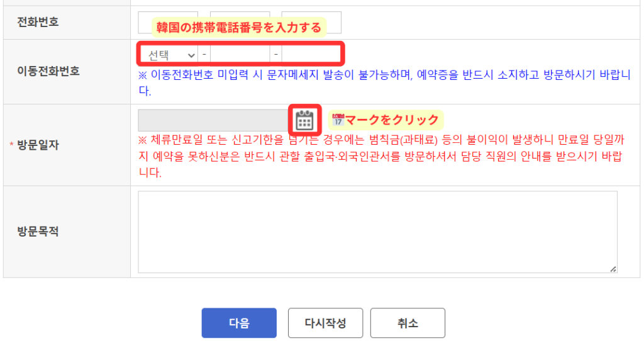644x341 pixels.
Task: Click the blue 다음 button
Action: coord(239,323)
